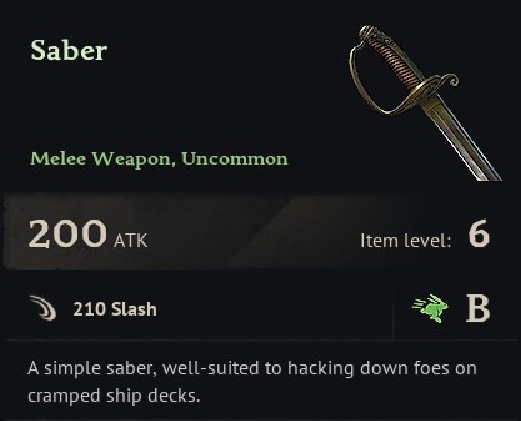
Task: Click the saber's curled quillon tip
Action: (451, 80)
